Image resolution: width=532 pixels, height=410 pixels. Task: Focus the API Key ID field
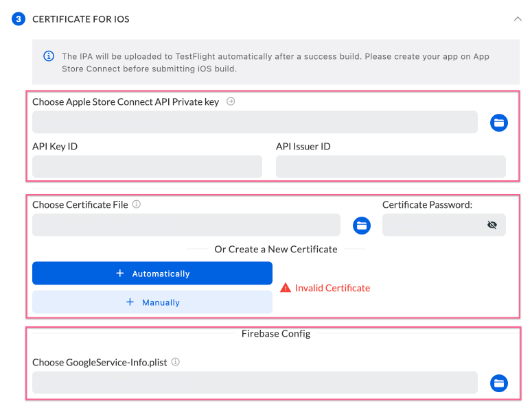tap(147, 167)
